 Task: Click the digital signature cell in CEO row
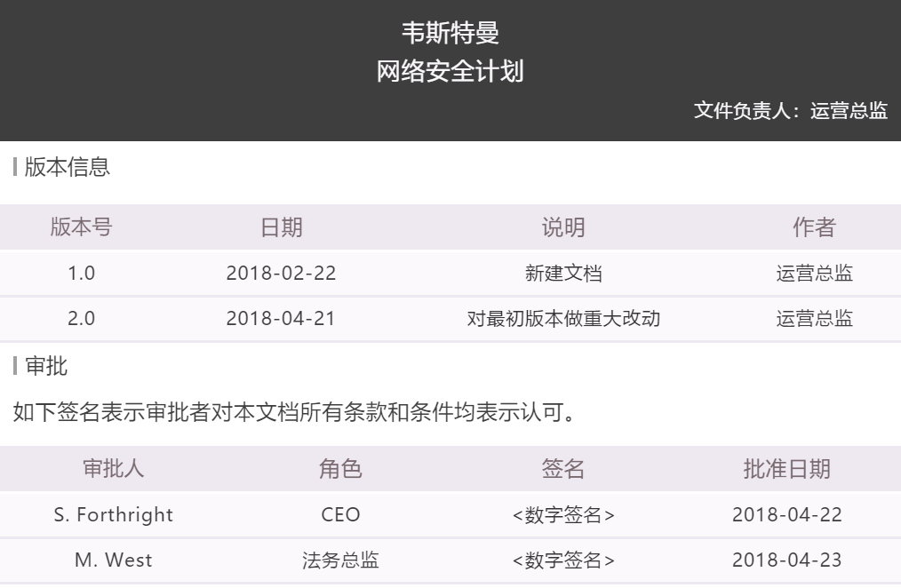[563, 516]
